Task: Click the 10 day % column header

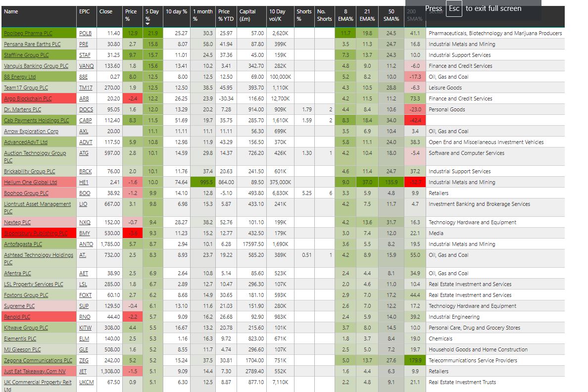Action: [x=176, y=11]
